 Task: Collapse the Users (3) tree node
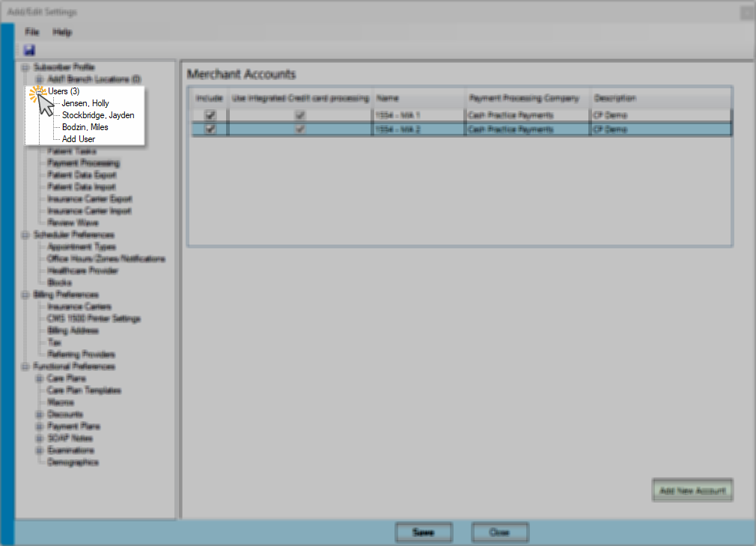[x=40, y=91]
